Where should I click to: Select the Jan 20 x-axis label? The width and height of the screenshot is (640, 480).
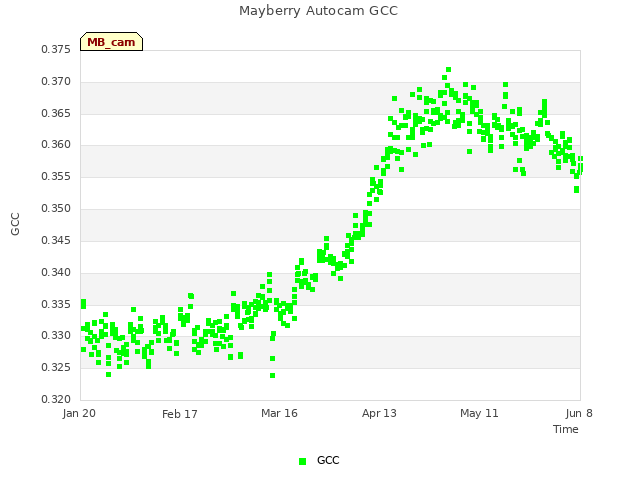(79, 413)
